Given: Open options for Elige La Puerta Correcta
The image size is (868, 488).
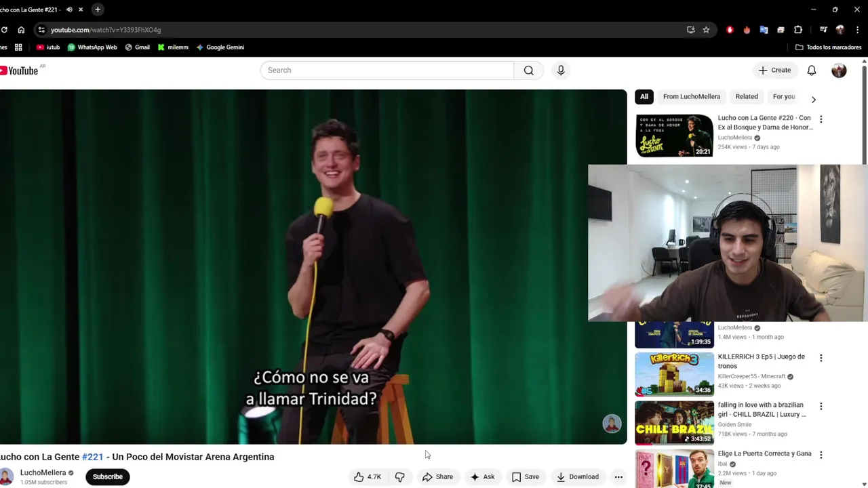Looking at the screenshot, I should pos(821,455).
